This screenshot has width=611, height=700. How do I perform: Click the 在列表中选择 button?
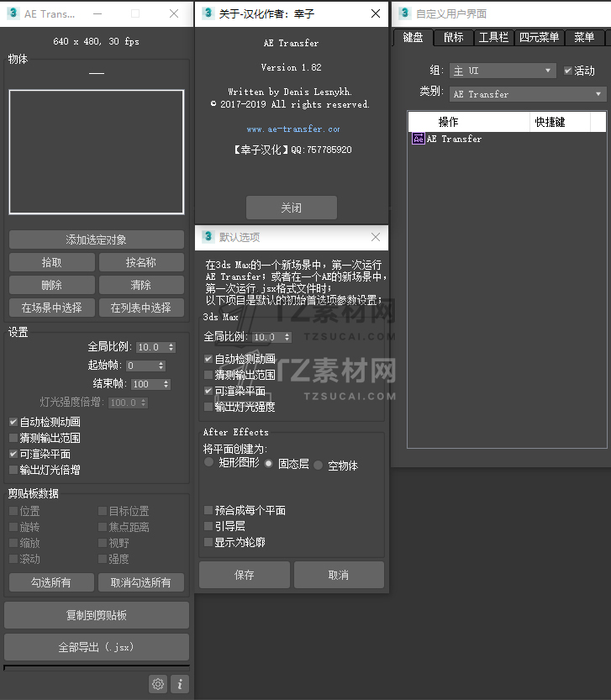click(141, 308)
